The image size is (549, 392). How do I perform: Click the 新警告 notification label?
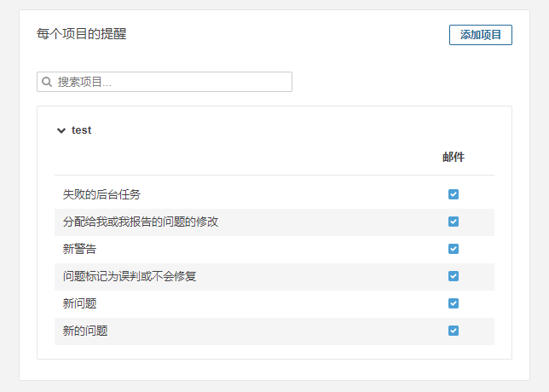(x=79, y=249)
